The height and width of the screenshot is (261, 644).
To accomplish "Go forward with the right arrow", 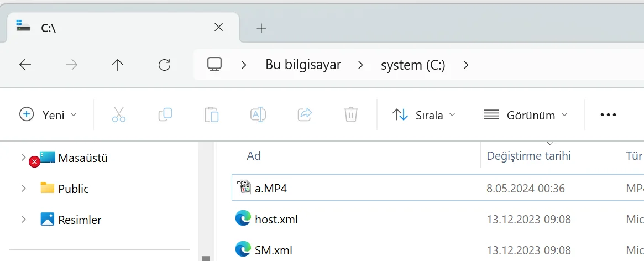I will pyautogui.click(x=71, y=65).
